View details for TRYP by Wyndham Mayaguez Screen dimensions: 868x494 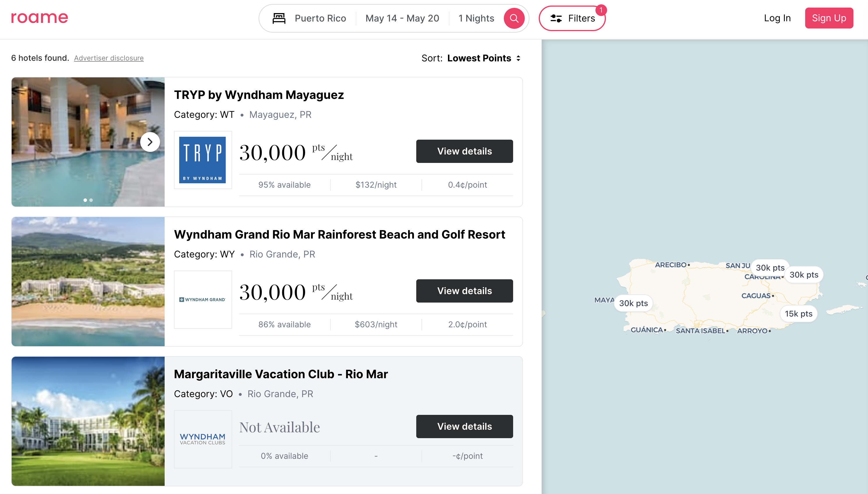point(464,151)
